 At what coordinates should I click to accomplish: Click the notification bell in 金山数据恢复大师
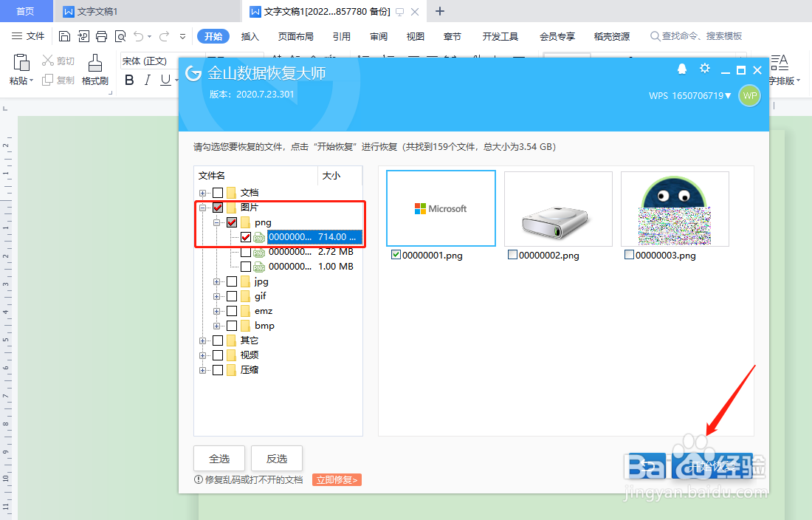682,68
